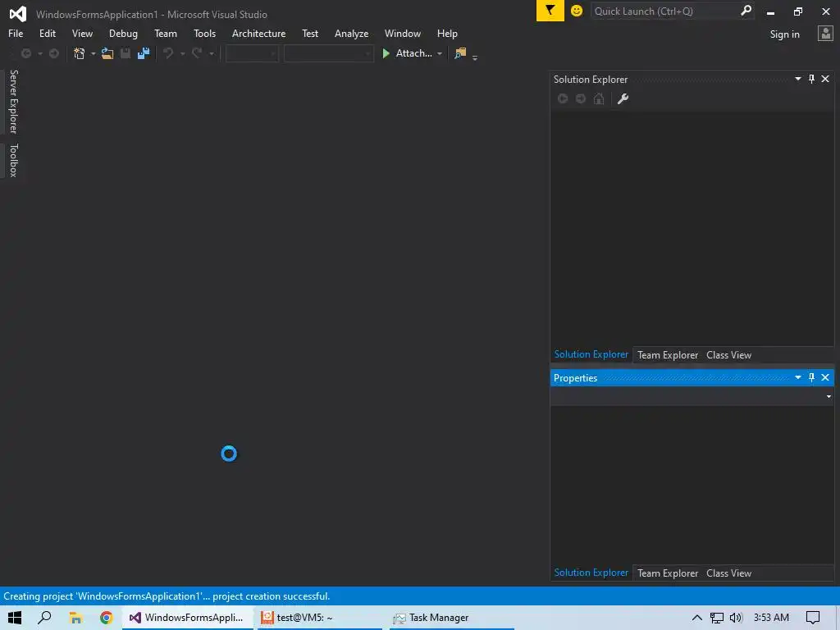The height and width of the screenshot is (630, 840).
Task: Open the Properties object selector dropdown
Action: point(829,396)
